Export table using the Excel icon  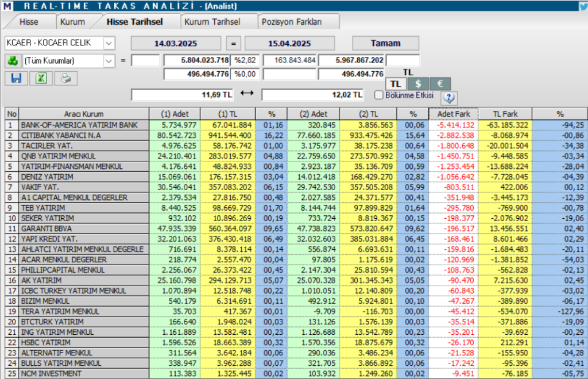(x=41, y=78)
